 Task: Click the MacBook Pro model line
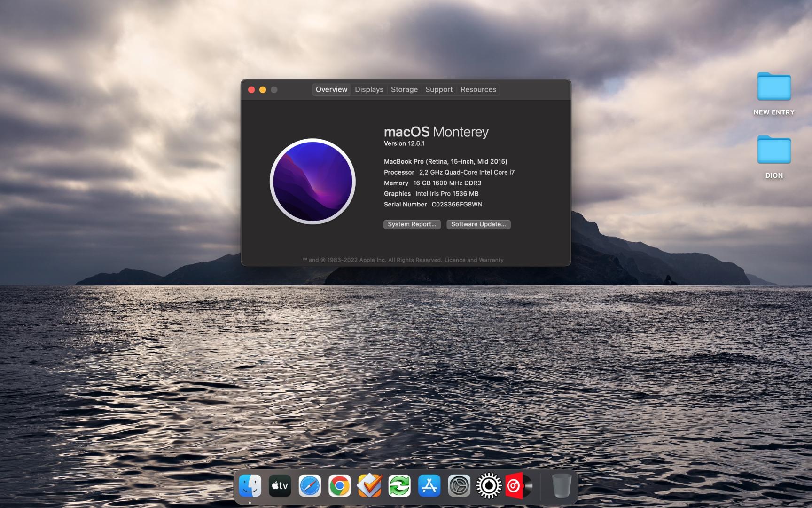point(445,161)
